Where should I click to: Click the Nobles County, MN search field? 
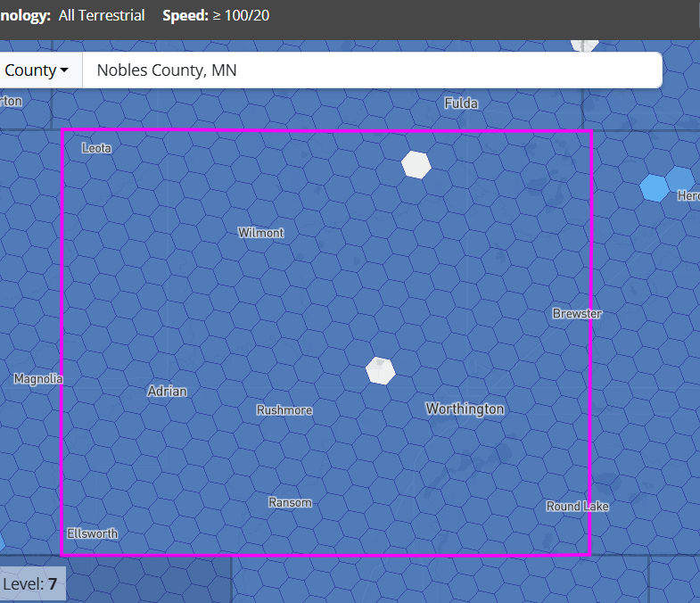[x=371, y=70]
